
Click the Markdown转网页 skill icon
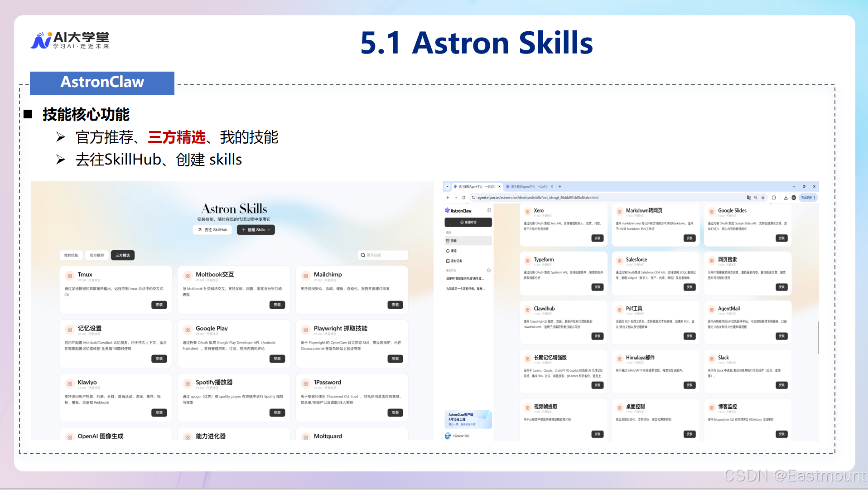pos(620,212)
